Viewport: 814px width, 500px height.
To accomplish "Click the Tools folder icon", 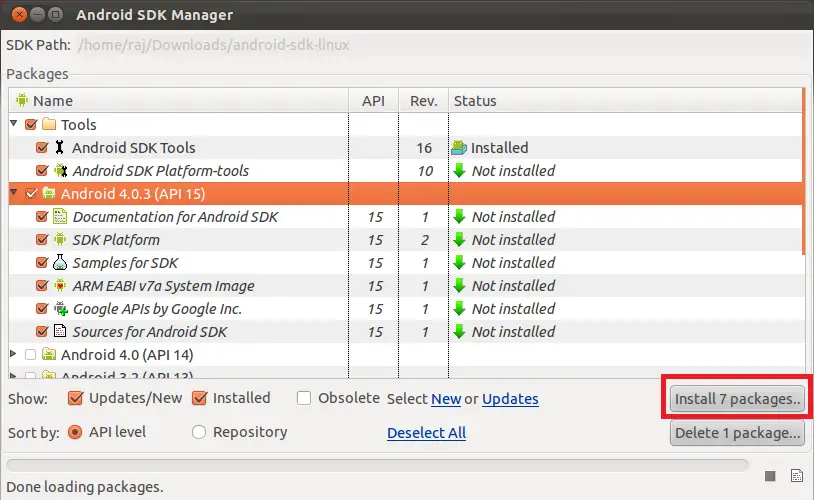I will click(49, 124).
